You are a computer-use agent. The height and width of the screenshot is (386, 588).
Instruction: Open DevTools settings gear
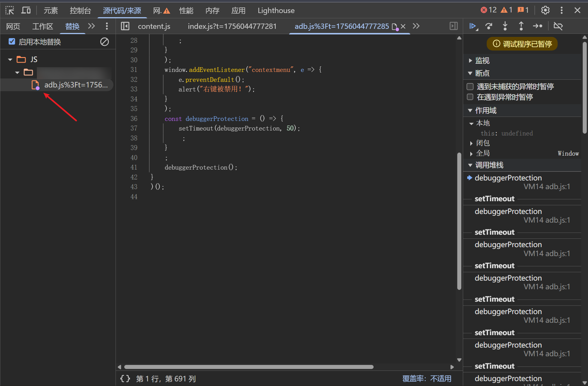click(545, 10)
